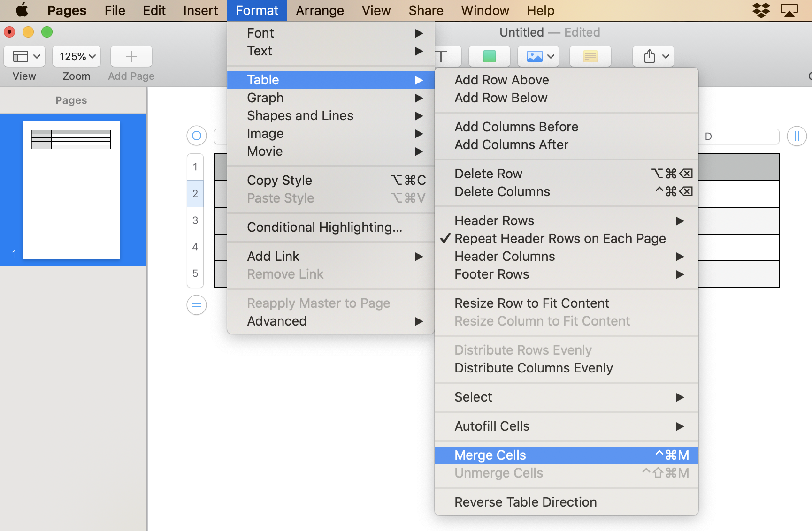Viewport: 812px width, 531px height.
Task: Expand the Autofill Cells submenu
Action: click(x=567, y=426)
